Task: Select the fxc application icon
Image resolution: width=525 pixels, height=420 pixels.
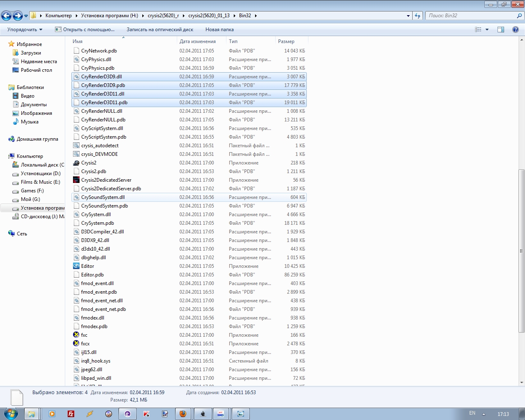Action: [x=76, y=335]
